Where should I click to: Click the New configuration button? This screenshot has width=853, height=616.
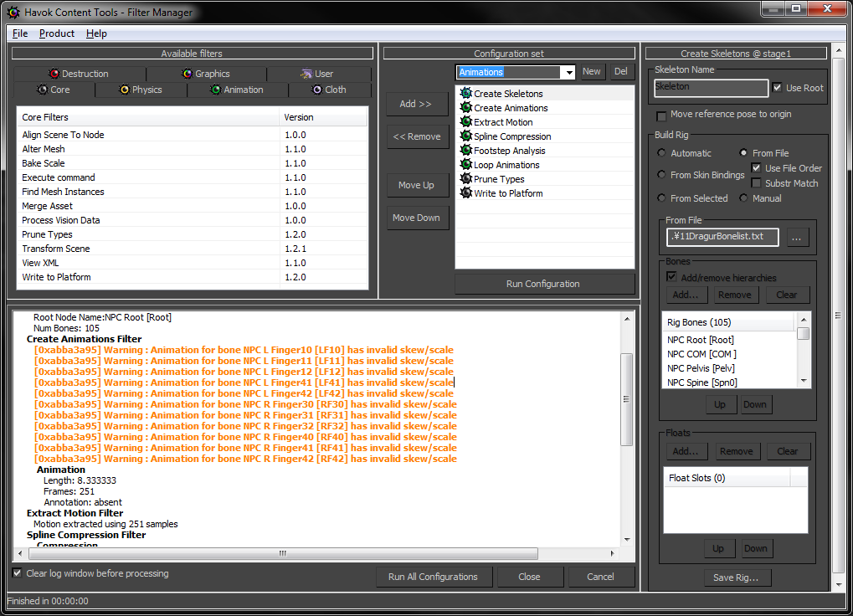592,72
